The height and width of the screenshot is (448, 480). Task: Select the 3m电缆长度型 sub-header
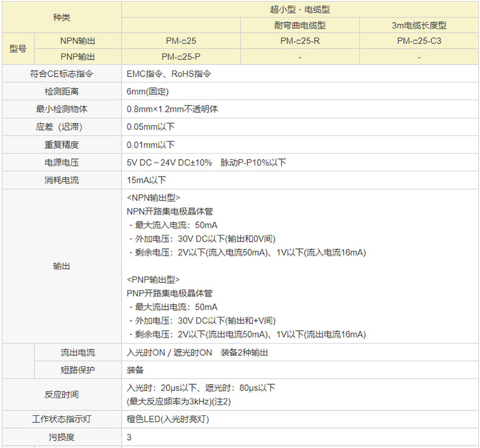pos(419,25)
